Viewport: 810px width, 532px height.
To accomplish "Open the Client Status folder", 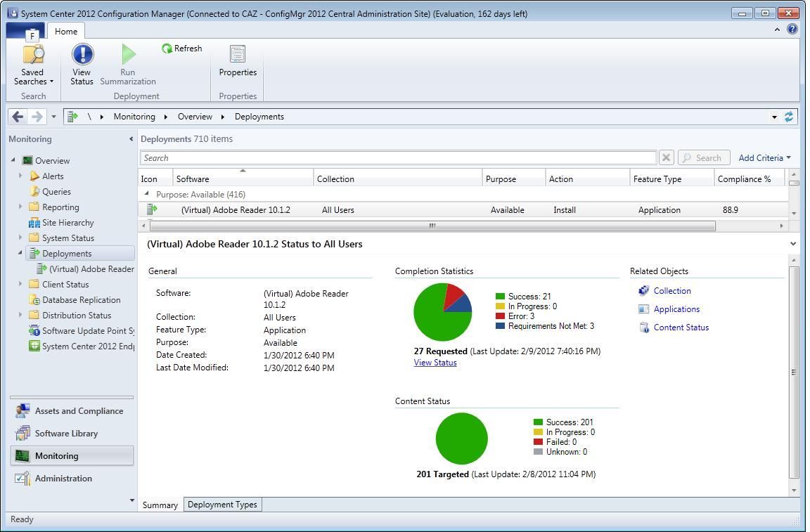I will coord(65,285).
